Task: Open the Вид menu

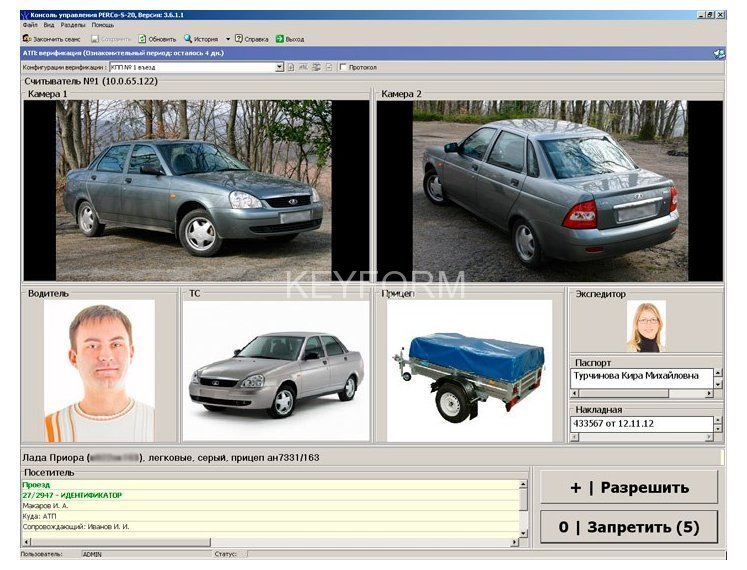Action: click(50, 25)
